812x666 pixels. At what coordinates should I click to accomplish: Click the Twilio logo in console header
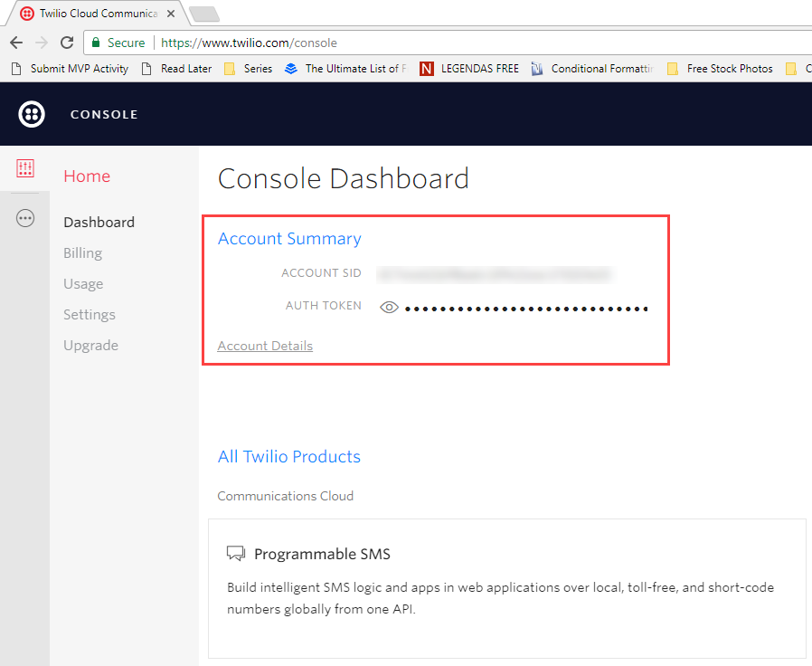[32, 114]
